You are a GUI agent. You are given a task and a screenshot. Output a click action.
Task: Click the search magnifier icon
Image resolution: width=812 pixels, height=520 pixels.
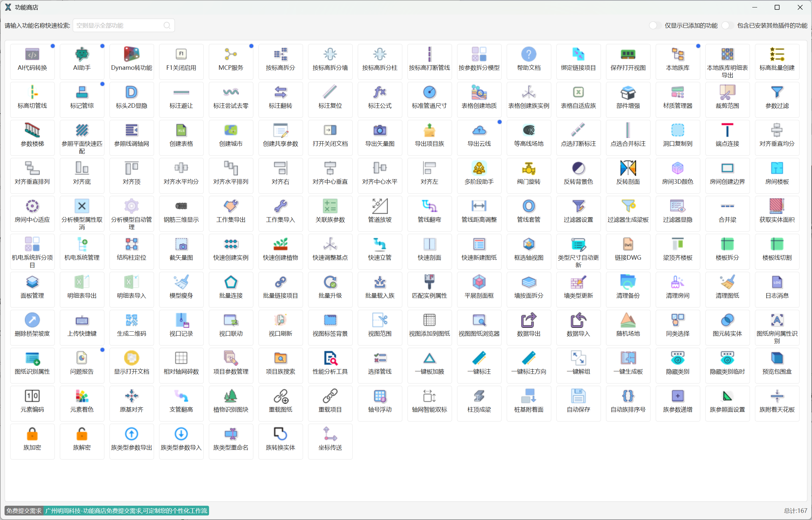167,25
